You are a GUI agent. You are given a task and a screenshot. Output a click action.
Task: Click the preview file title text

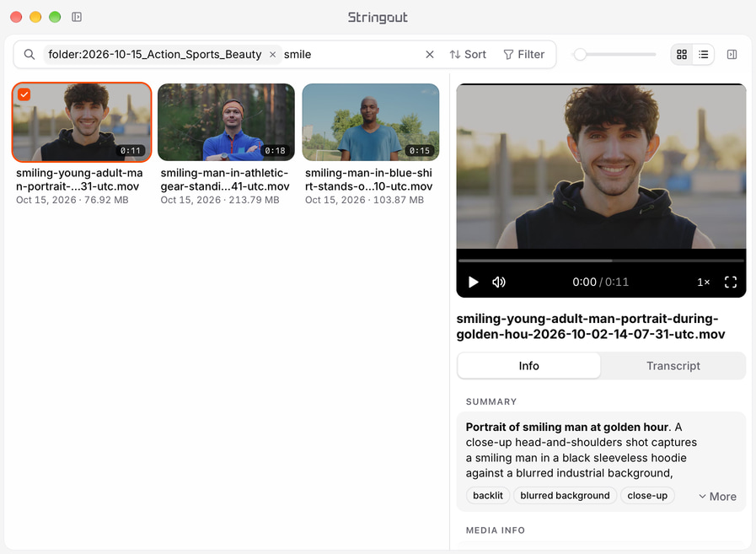coord(591,326)
